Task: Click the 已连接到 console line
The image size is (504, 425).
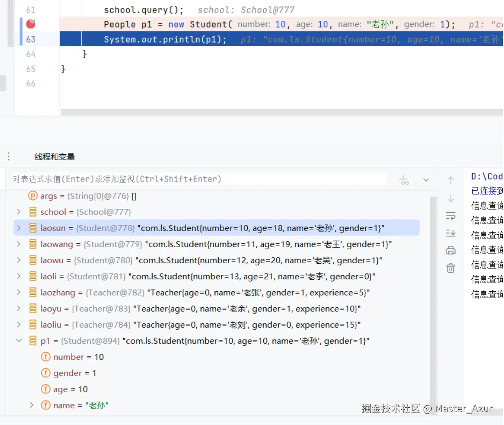Action: click(x=487, y=191)
